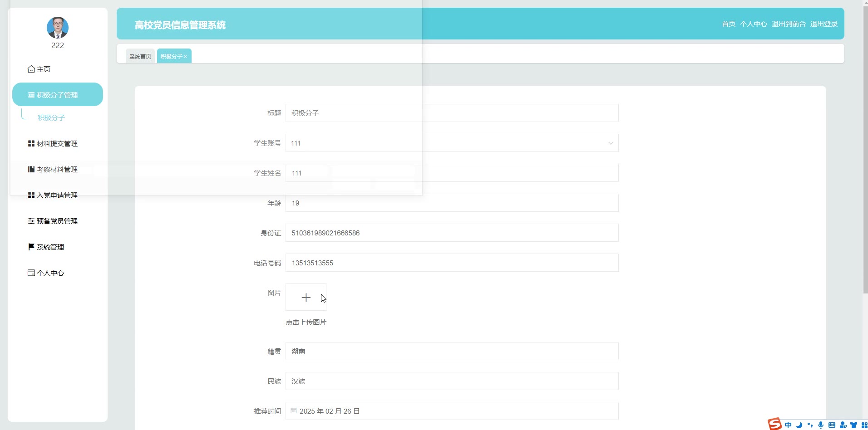Screen dimensions: 868x430
Task: Toggle punctuation mode in IME bar
Action: [810, 425]
